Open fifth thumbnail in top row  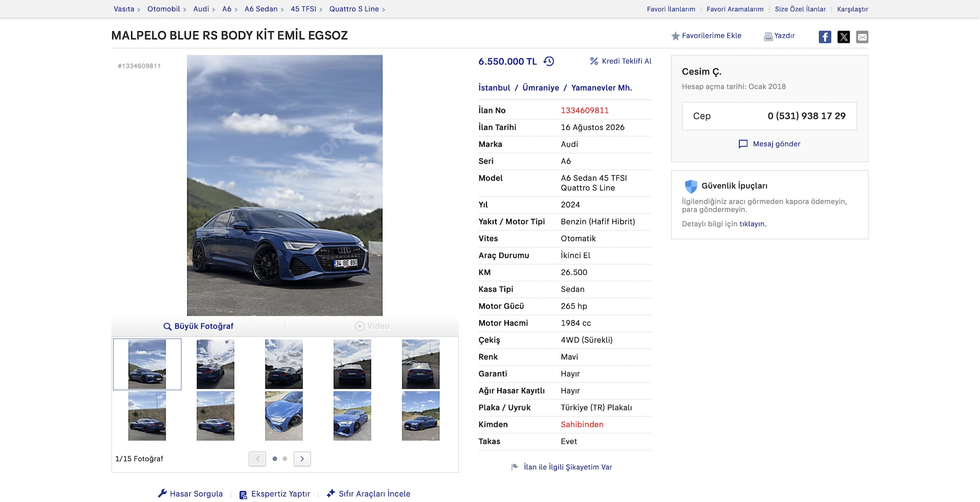coord(421,364)
